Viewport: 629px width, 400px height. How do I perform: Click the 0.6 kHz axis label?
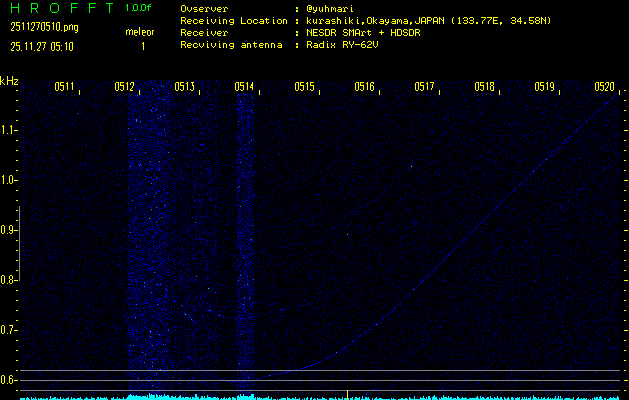(x=6, y=380)
